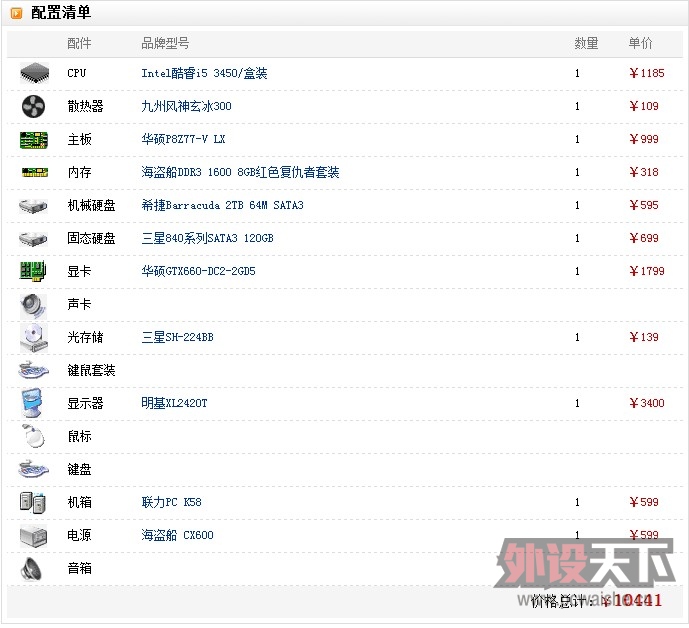This screenshot has width=689, height=628.
Task: Click the 声卡 sound card icon
Action: tap(33, 305)
